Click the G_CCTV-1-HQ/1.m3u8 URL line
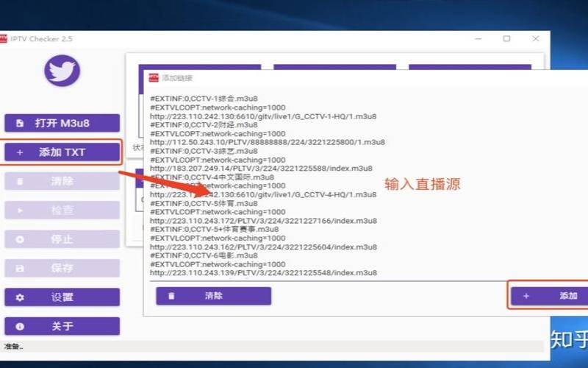 263,116
